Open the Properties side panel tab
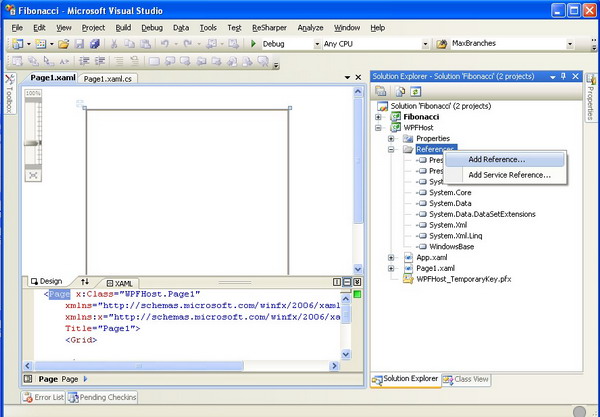Screen dimensions: 600x417 pyautogui.click(x=591, y=98)
